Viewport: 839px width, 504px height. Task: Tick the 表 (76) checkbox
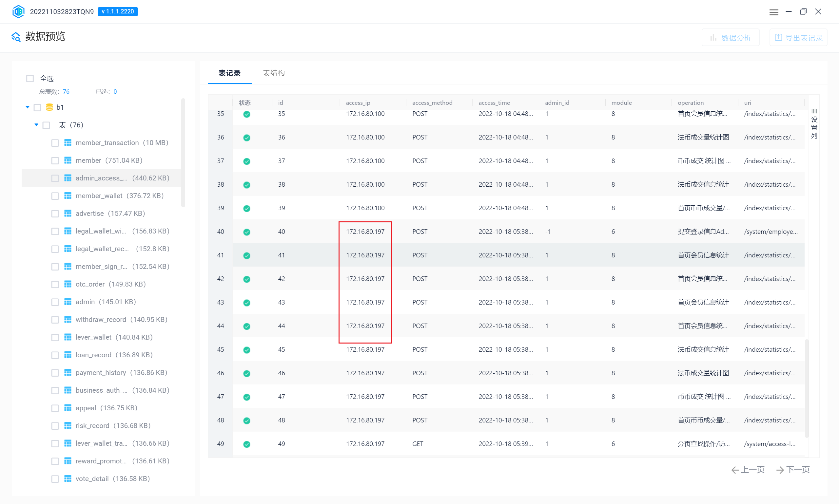coord(46,125)
